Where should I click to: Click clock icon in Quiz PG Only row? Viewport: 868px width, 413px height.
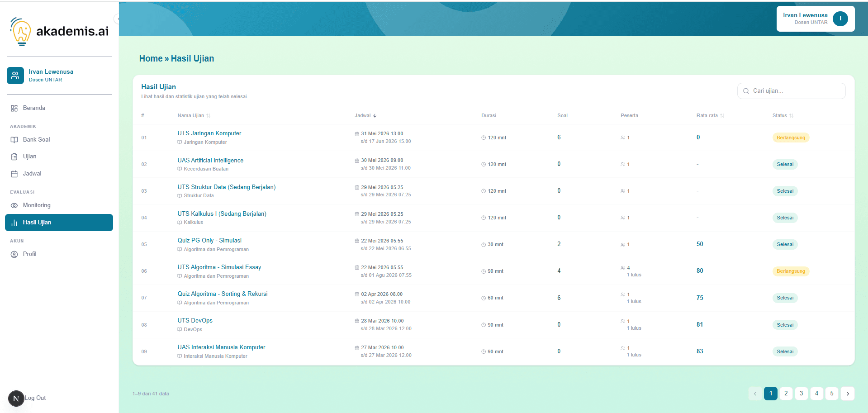click(484, 245)
